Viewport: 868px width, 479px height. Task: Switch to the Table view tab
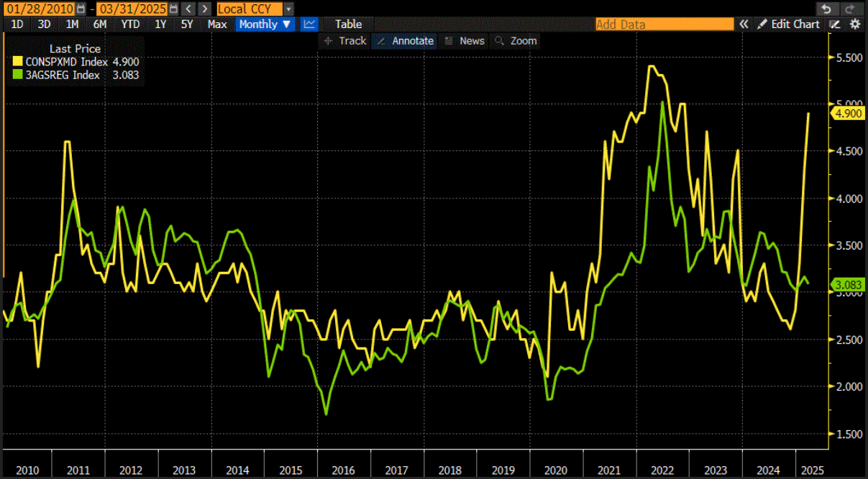click(348, 24)
